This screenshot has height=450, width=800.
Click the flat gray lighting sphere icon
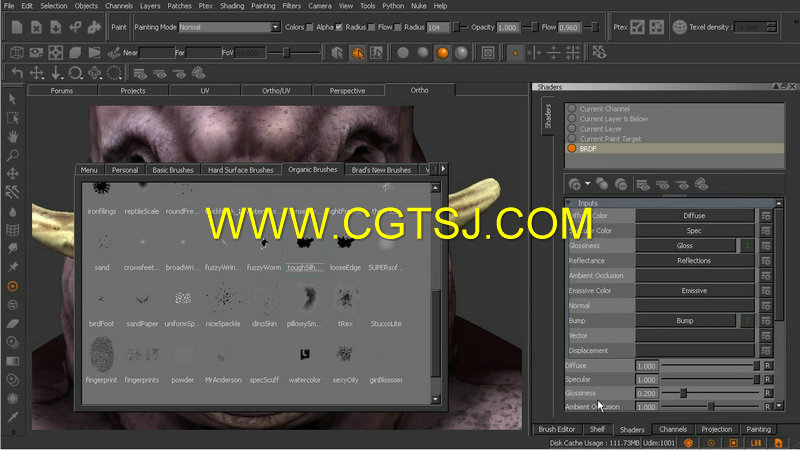click(403, 53)
